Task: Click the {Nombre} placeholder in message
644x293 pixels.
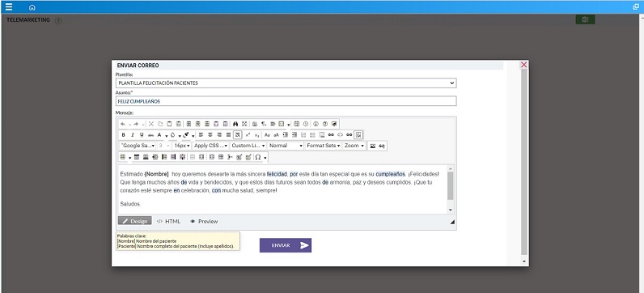Action: [x=156, y=174]
